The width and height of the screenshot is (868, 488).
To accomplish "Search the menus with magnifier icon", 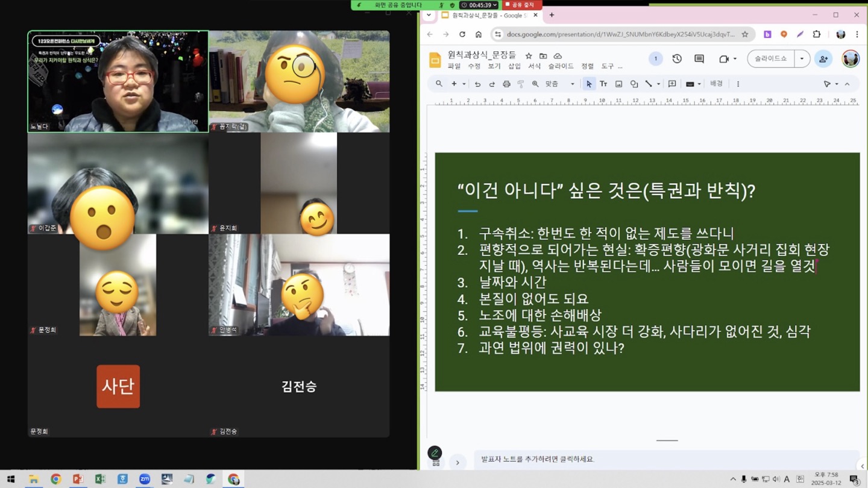I will (x=439, y=84).
